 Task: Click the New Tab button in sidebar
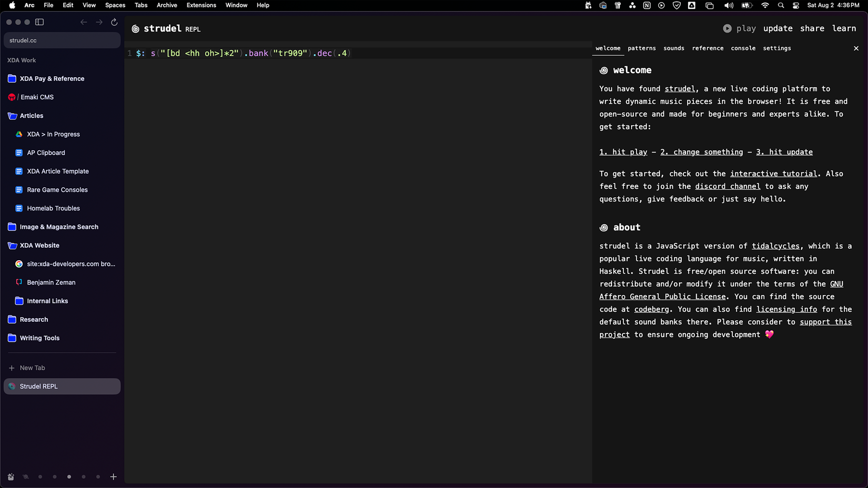tap(62, 368)
